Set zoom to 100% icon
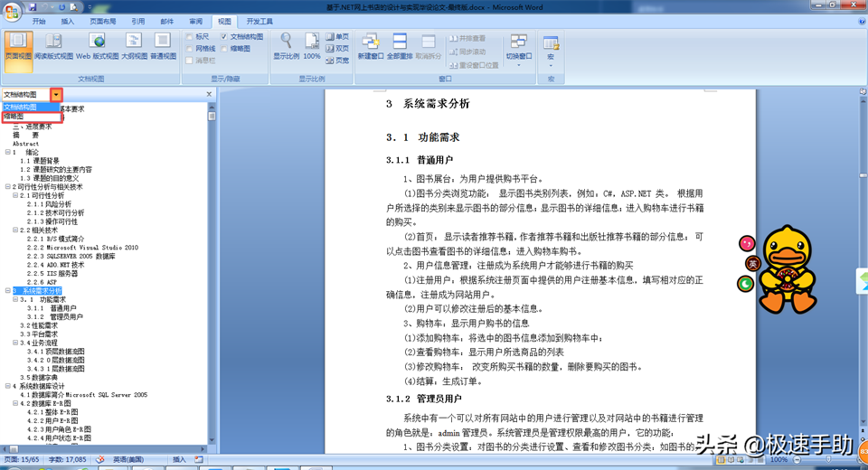The image size is (868, 470). pyautogui.click(x=311, y=42)
